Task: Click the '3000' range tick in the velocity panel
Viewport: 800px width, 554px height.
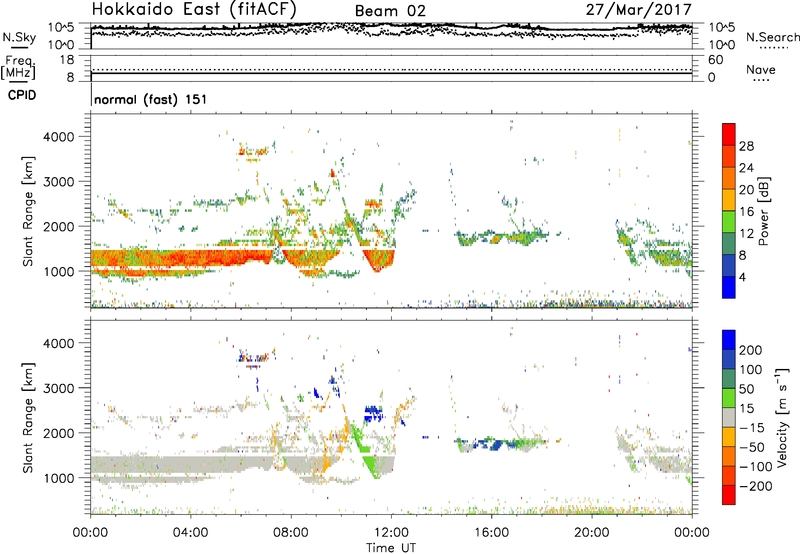Action: click(58, 388)
